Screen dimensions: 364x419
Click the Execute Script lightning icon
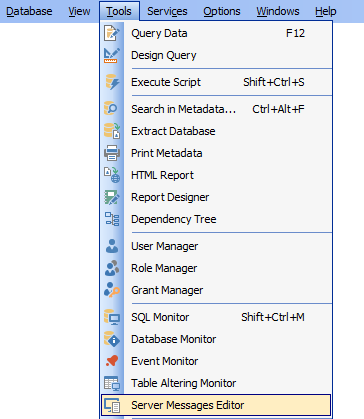click(x=112, y=82)
